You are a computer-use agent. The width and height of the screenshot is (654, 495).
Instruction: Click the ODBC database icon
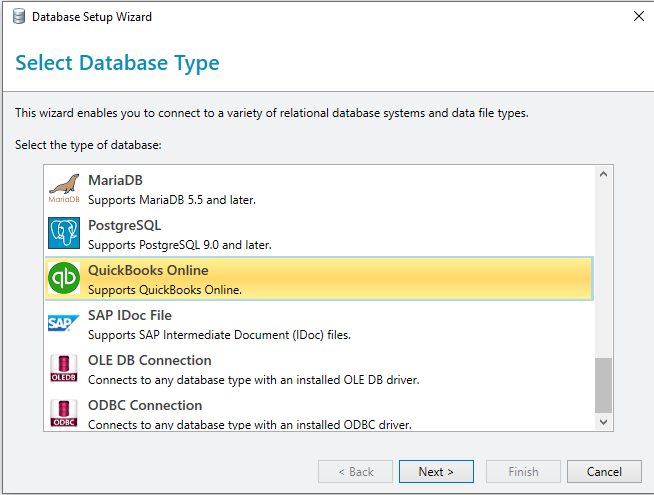(64, 413)
